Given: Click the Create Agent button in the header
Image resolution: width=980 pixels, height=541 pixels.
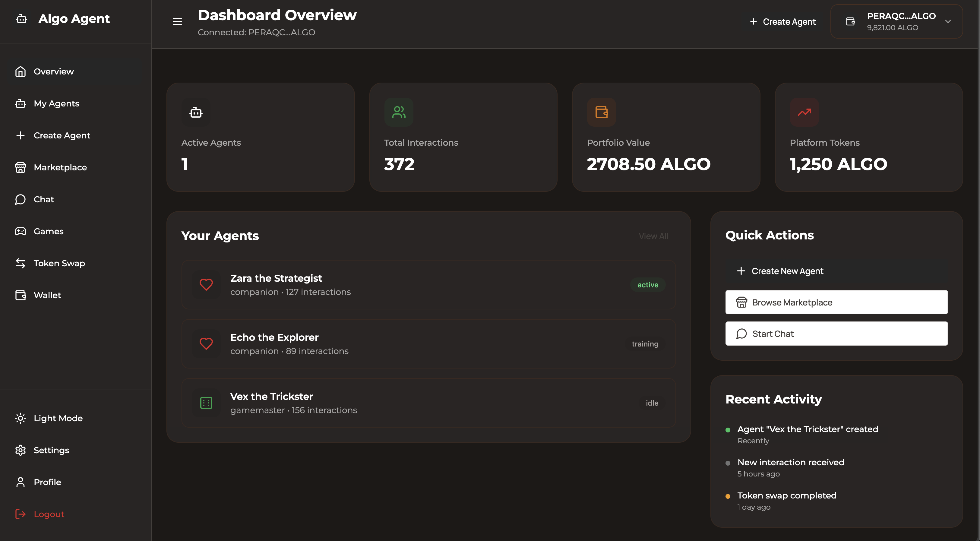Looking at the screenshot, I should point(782,22).
